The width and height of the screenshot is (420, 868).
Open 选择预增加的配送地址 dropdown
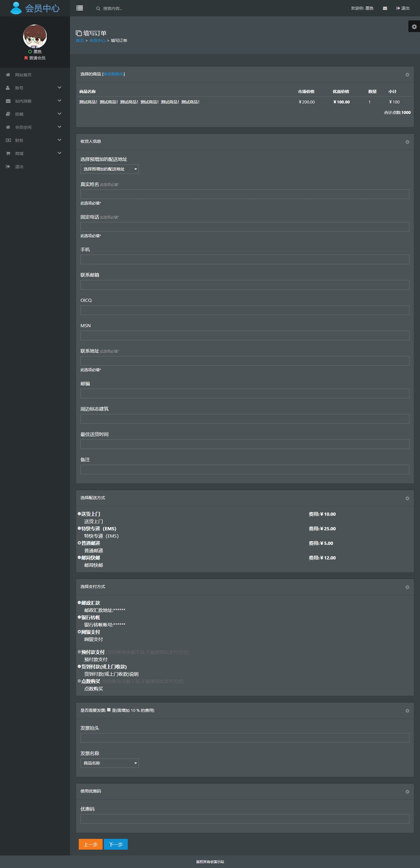tap(110, 169)
